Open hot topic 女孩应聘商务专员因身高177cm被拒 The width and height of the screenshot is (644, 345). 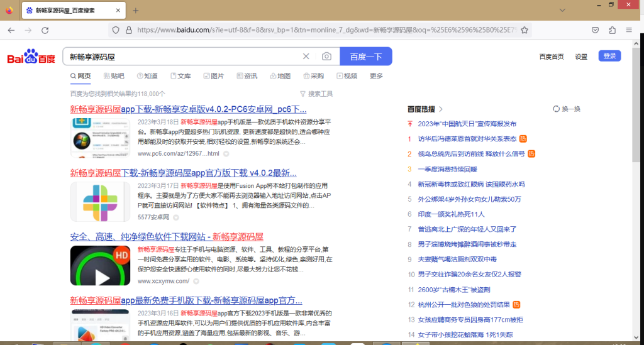470,320
